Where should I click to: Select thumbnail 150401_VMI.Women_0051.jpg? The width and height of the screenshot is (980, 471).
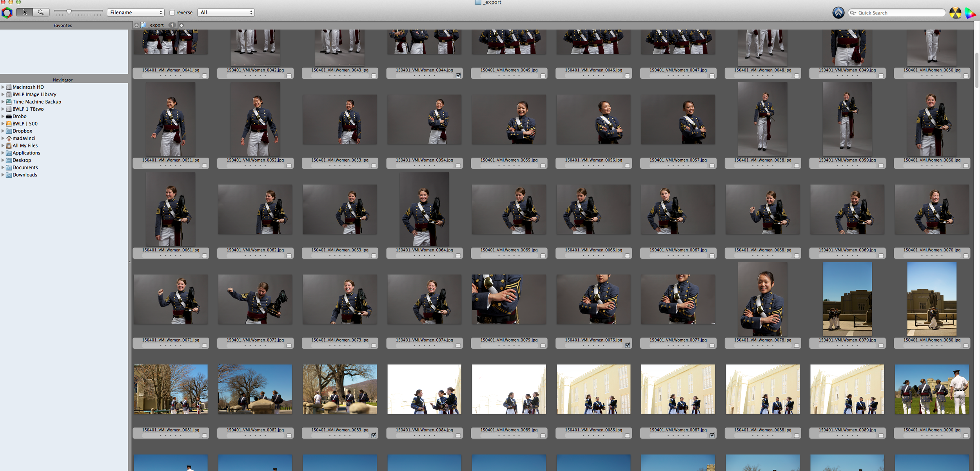click(x=171, y=119)
